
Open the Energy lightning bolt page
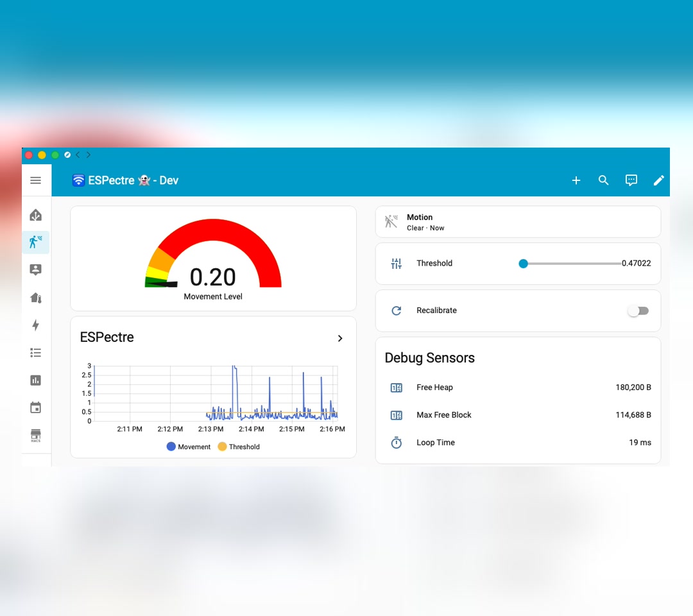(36, 325)
